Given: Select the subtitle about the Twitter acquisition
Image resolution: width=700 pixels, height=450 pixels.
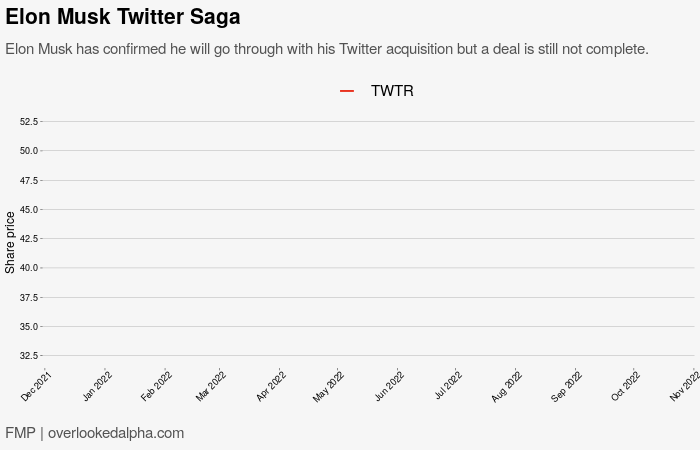Looking at the screenshot, I should point(327,49).
